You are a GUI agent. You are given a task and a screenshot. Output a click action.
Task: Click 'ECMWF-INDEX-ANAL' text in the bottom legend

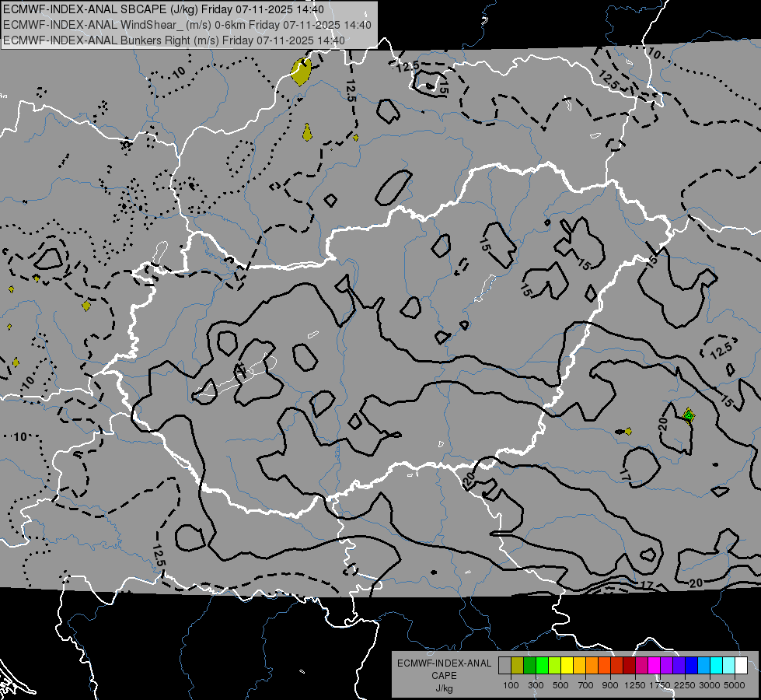[444, 663]
